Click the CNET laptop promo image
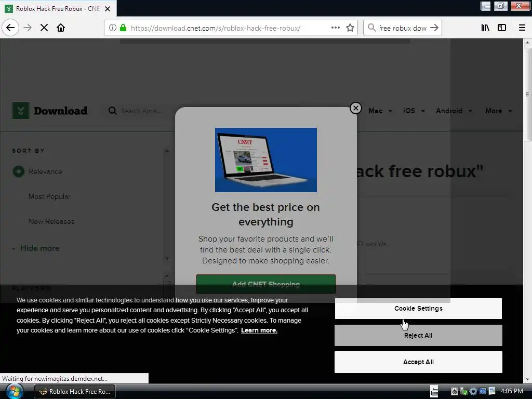 click(x=266, y=160)
